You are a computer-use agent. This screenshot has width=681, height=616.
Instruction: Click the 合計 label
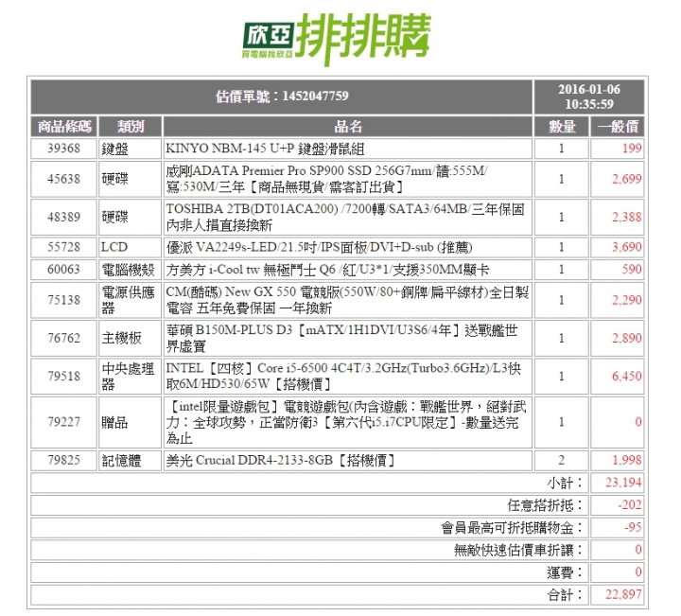point(565,595)
